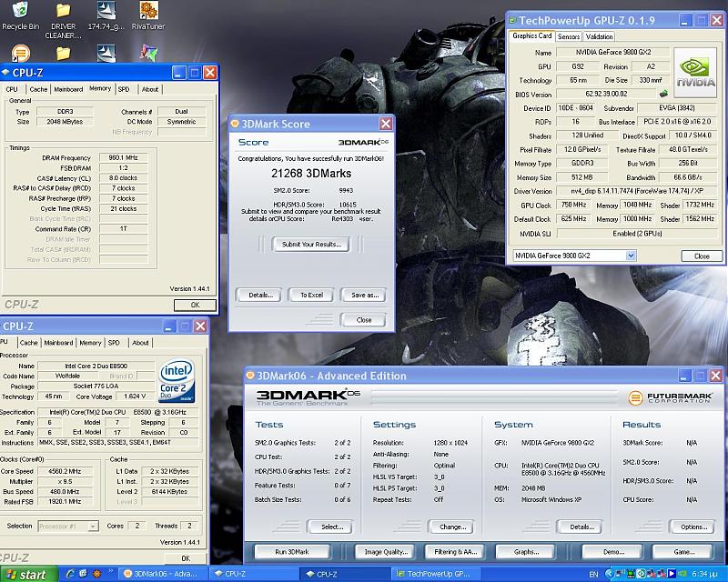Open the Memory tab in the bottom CPU-Z window
Screen dimensions: 728x582
click(x=90, y=343)
